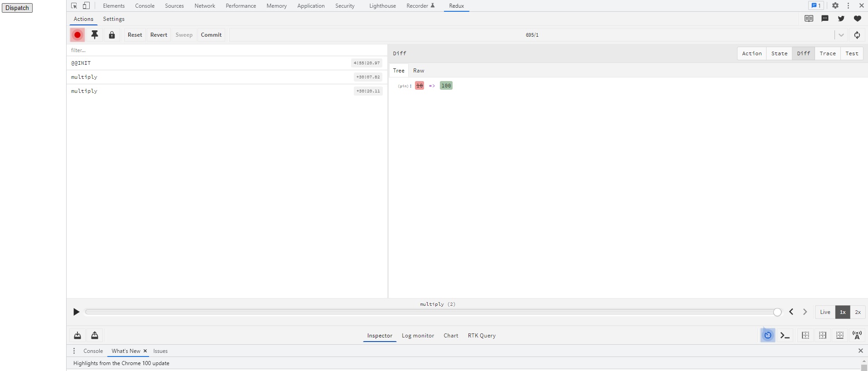Open the remote broadcast antenna icon
This screenshot has width=868, height=371.
[x=857, y=335]
